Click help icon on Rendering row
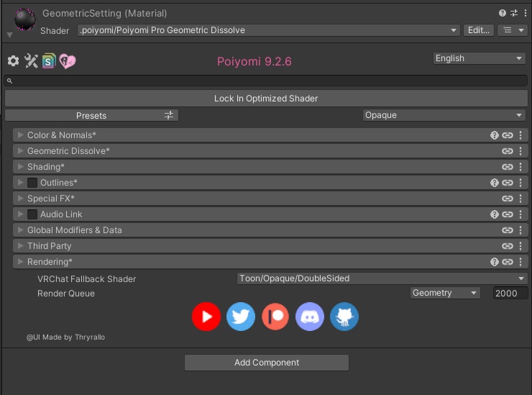 (495, 262)
